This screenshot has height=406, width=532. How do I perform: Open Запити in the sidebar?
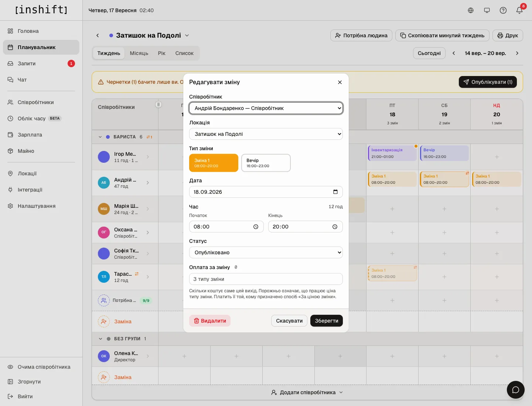(41, 63)
